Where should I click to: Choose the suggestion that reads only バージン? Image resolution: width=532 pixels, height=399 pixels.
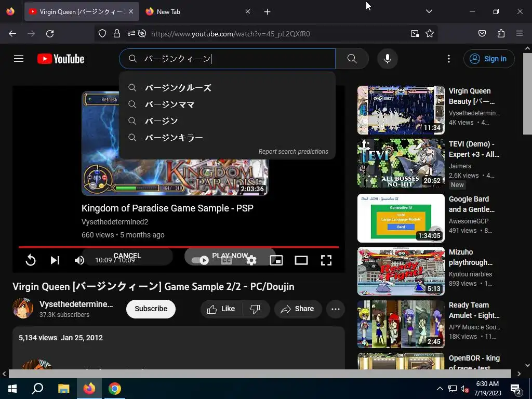point(227,121)
